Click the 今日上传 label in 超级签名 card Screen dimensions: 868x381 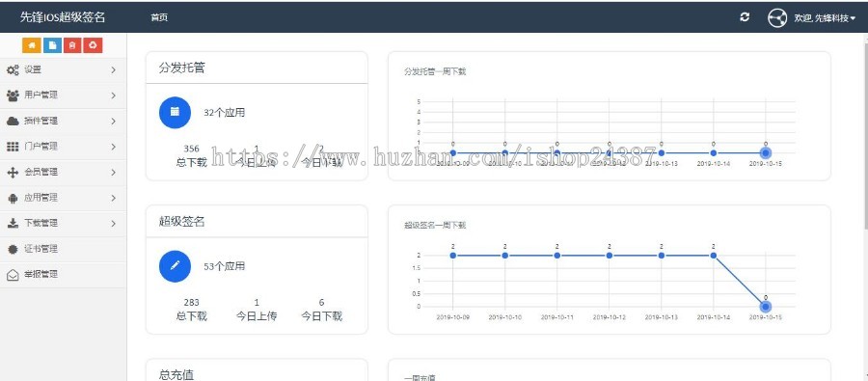(257, 316)
